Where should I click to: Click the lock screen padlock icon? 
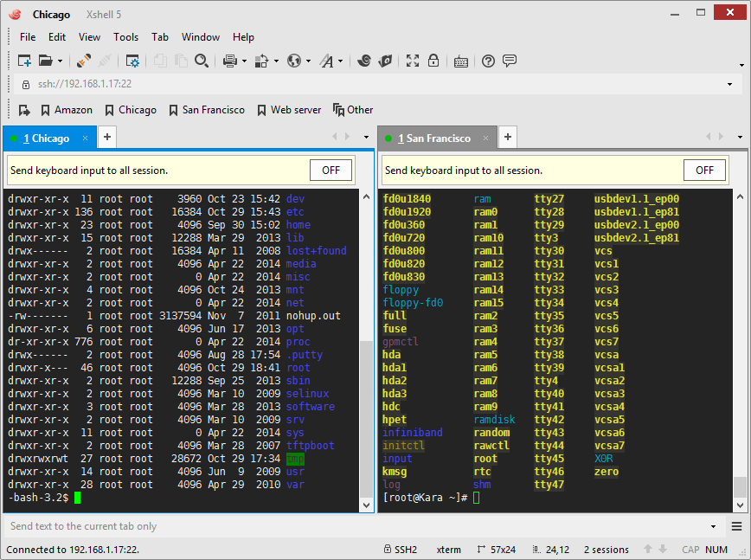[433, 61]
